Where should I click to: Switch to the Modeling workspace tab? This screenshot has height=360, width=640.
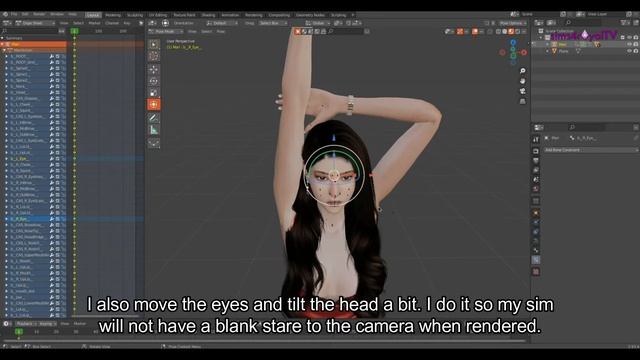tap(113, 15)
